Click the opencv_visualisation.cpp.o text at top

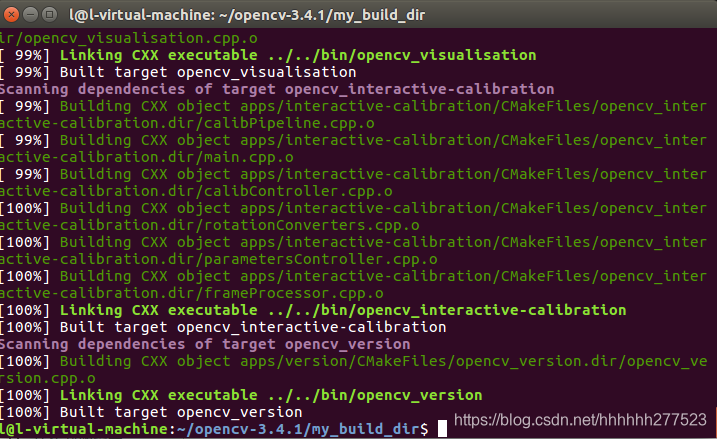pos(140,38)
